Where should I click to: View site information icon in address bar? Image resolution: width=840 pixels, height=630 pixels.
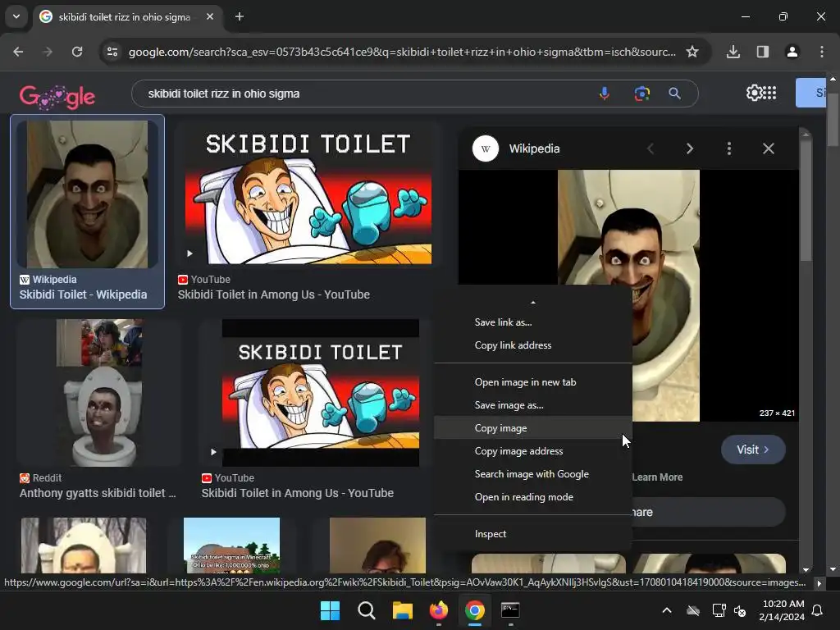tap(112, 52)
